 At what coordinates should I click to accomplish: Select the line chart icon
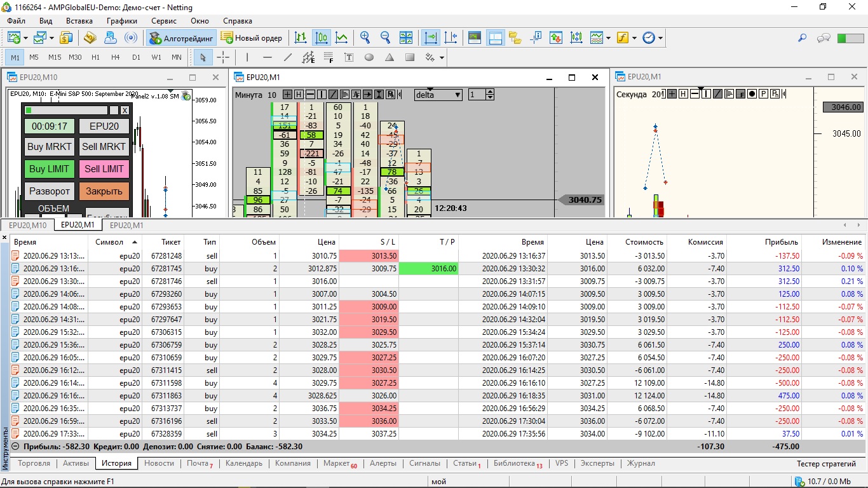click(x=342, y=38)
